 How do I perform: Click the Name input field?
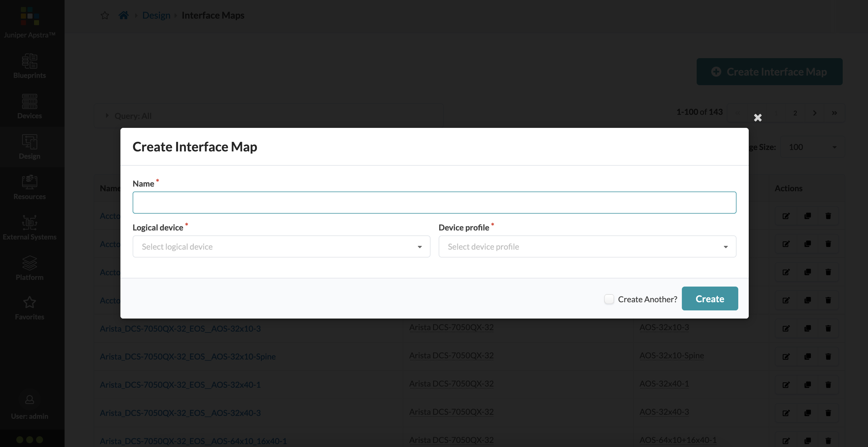point(434,202)
